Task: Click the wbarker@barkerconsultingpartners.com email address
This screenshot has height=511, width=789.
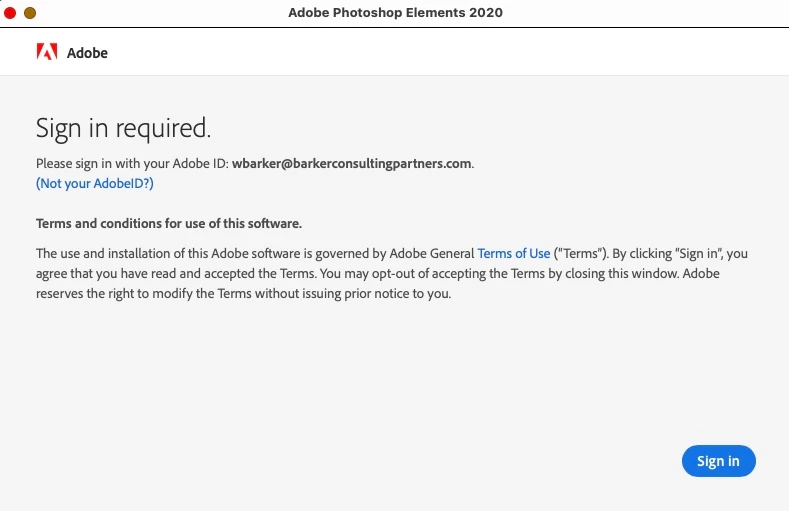Action: pos(351,164)
